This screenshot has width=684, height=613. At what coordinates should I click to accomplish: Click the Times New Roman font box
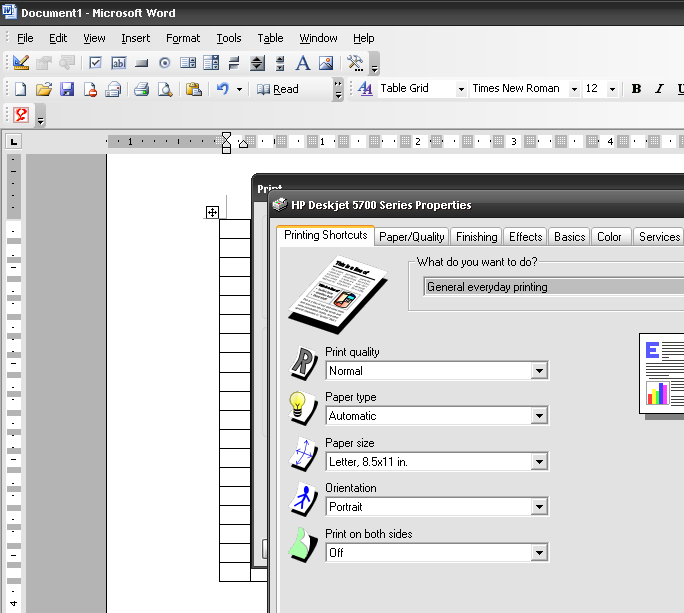516,89
